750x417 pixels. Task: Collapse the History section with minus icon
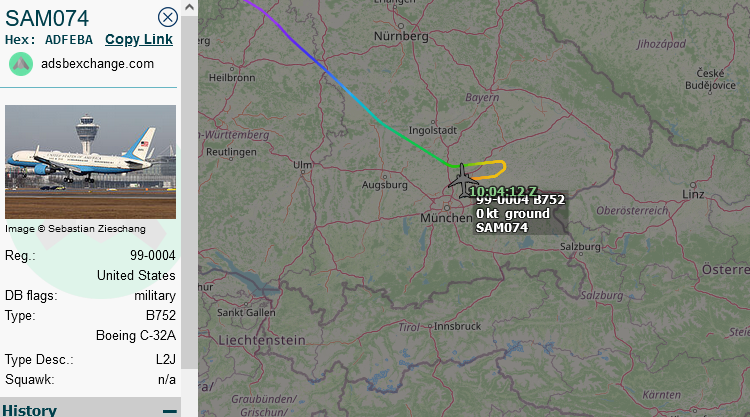[x=169, y=411]
